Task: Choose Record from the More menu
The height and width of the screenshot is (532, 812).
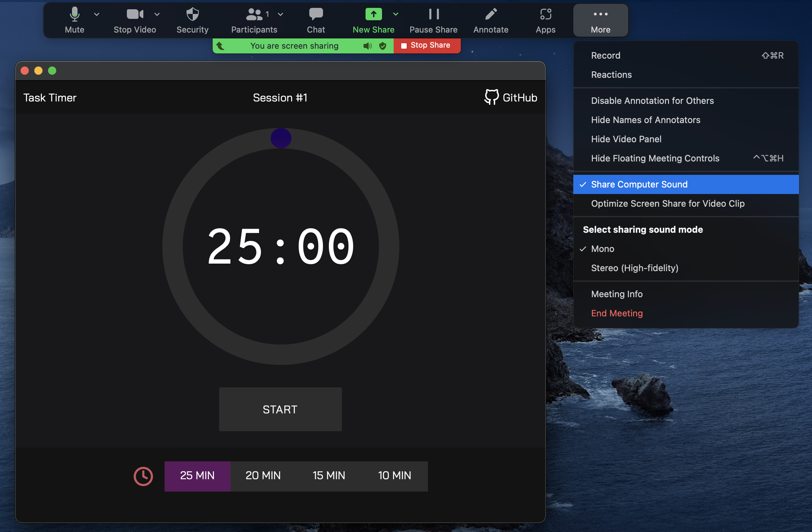Action: pos(686,55)
